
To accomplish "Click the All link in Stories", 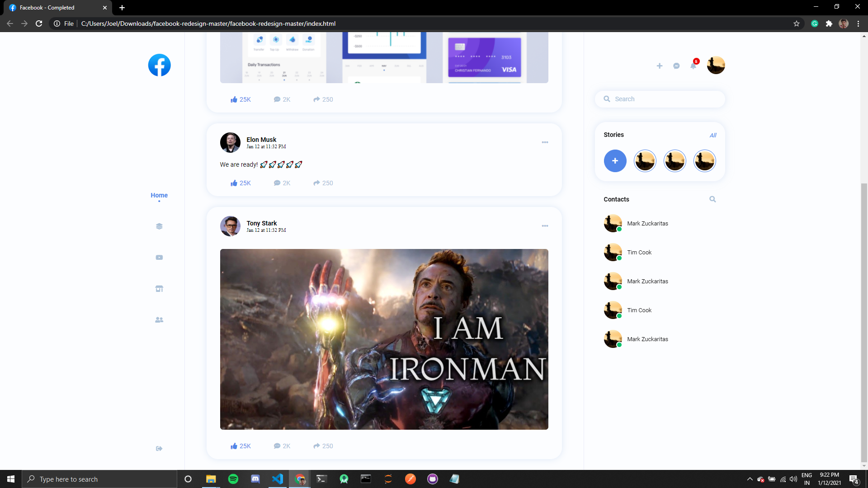I will click(x=713, y=135).
